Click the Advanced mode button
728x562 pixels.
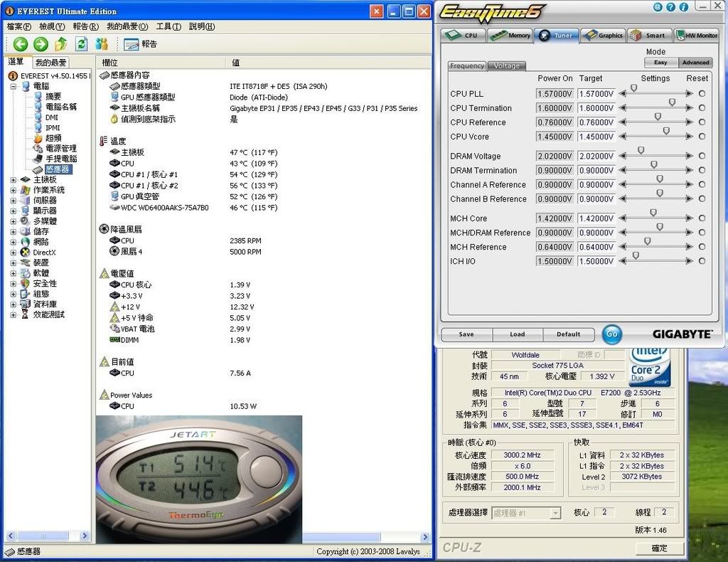695,62
